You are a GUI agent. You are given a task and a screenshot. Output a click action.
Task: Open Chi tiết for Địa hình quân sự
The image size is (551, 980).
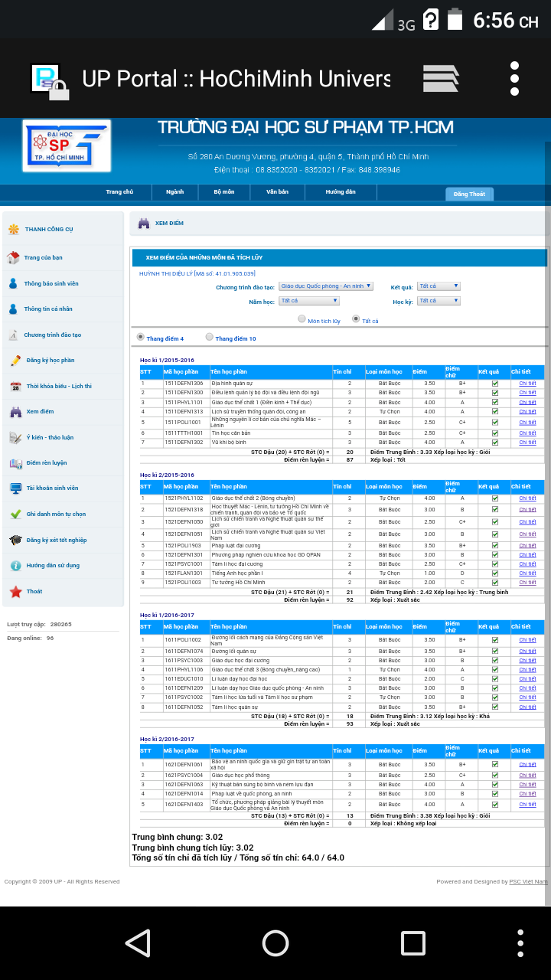click(527, 383)
